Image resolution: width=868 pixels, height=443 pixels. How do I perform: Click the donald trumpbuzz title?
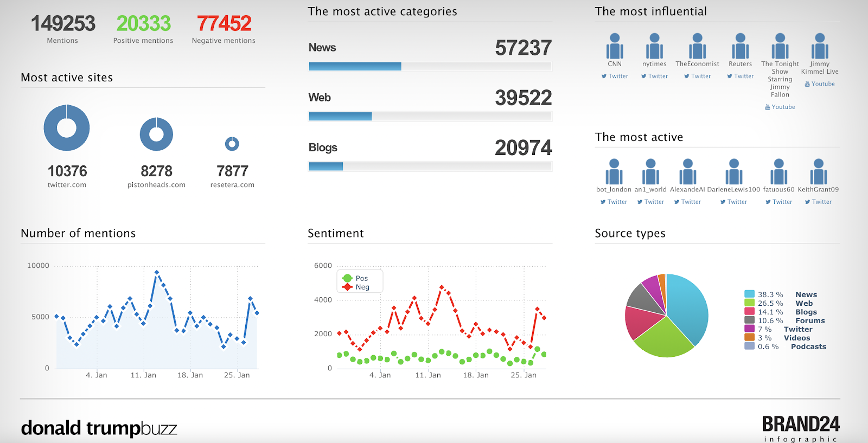pos(99,428)
